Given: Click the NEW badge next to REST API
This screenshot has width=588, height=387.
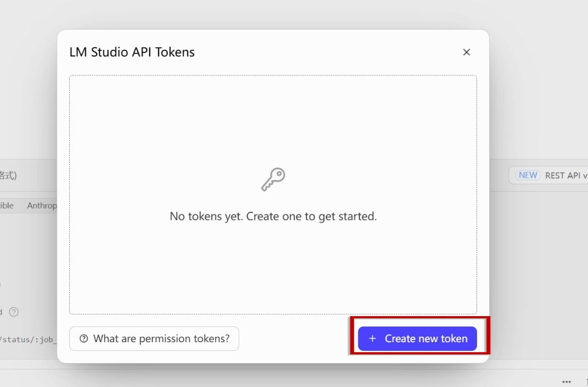Looking at the screenshot, I should [x=527, y=175].
